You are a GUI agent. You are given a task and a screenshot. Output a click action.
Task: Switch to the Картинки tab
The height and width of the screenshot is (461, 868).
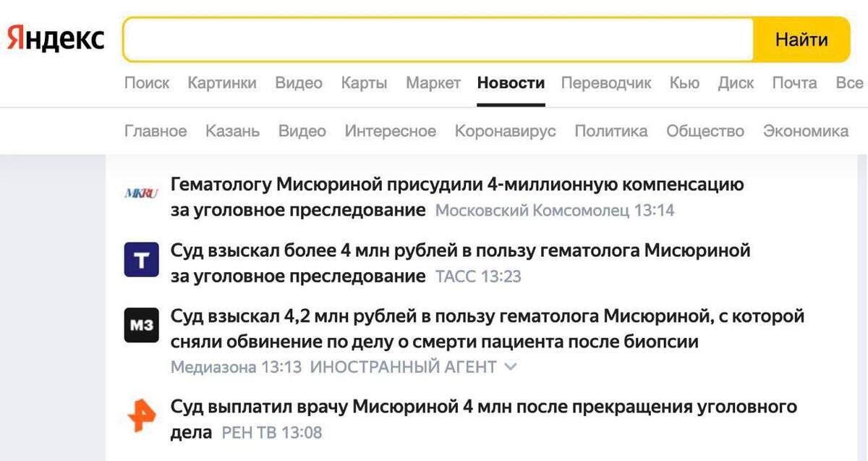pyautogui.click(x=222, y=83)
